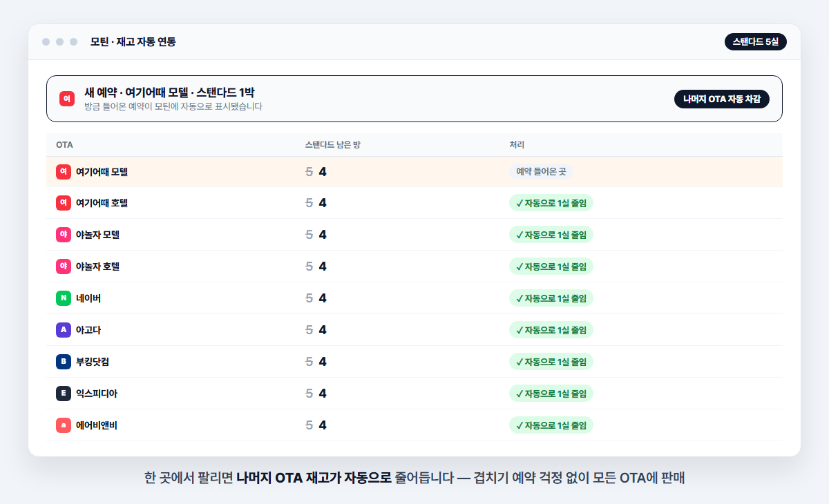Select the 부킹닷컴 name text
This screenshot has width=829, height=504.
coord(93,362)
